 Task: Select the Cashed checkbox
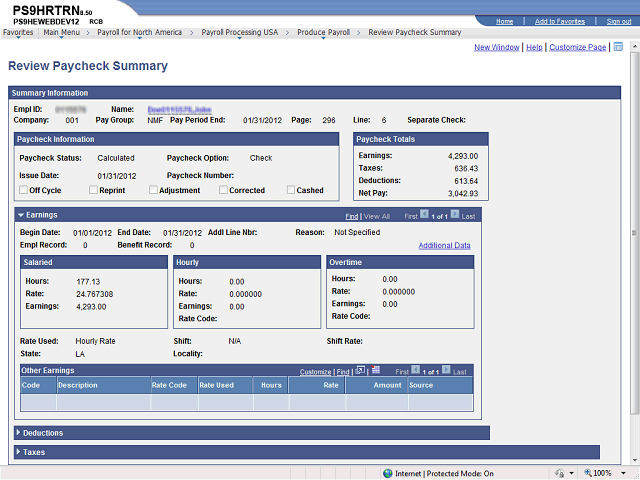click(291, 190)
